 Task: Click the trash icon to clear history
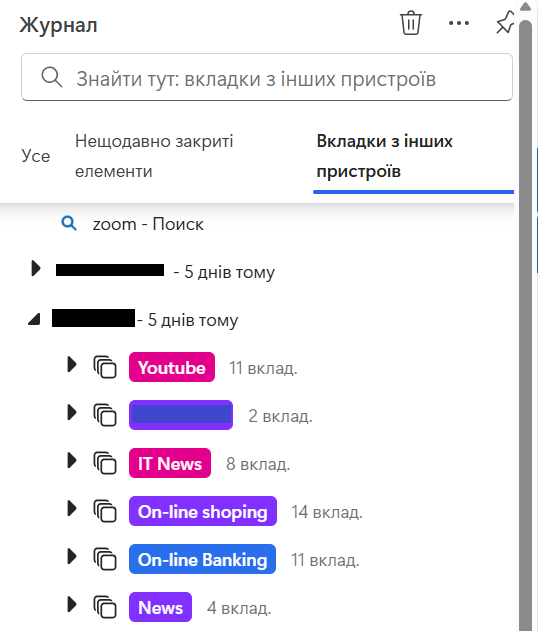(410, 23)
